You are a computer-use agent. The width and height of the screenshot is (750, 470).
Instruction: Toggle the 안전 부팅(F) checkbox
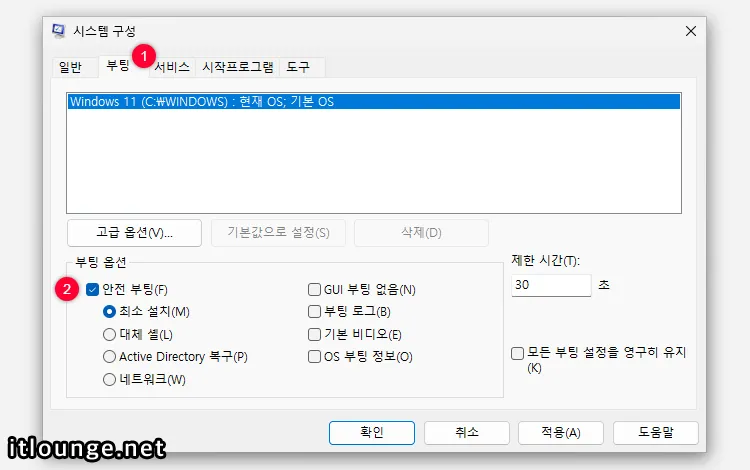point(92,290)
